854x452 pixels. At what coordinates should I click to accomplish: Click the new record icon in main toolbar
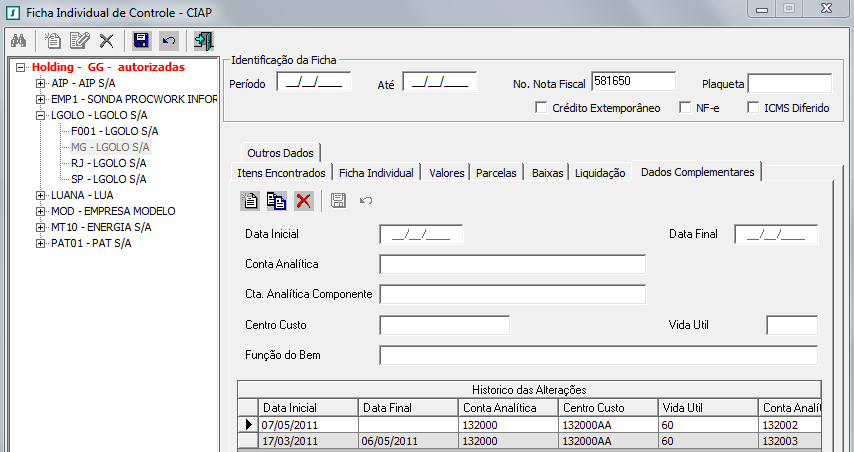pos(54,41)
